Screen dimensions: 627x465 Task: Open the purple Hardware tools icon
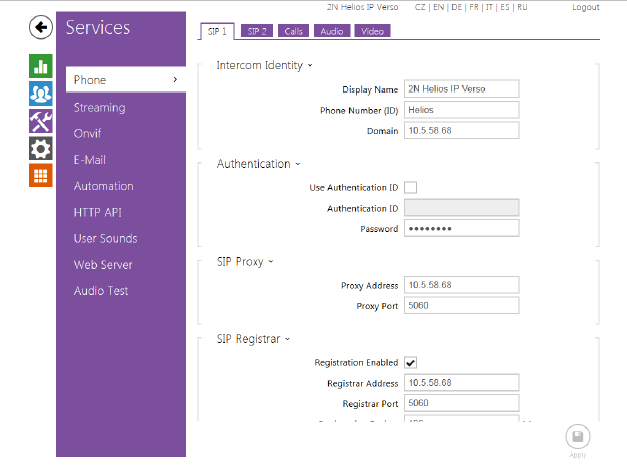[x=40, y=121]
